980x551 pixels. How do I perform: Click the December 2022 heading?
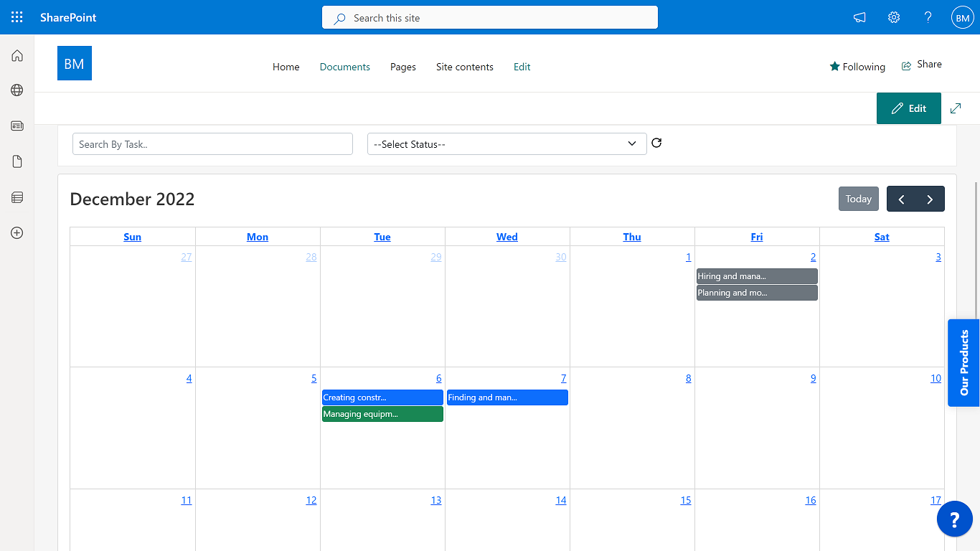point(132,199)
